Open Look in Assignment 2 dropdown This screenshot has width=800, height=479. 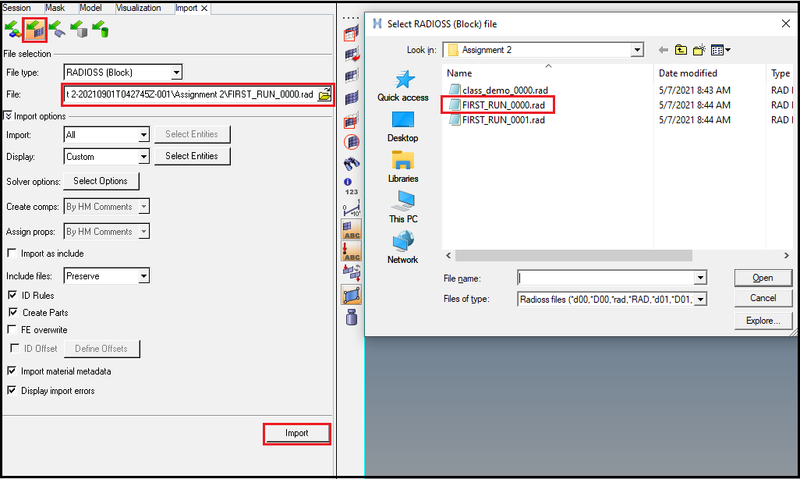tap(637, 50)
